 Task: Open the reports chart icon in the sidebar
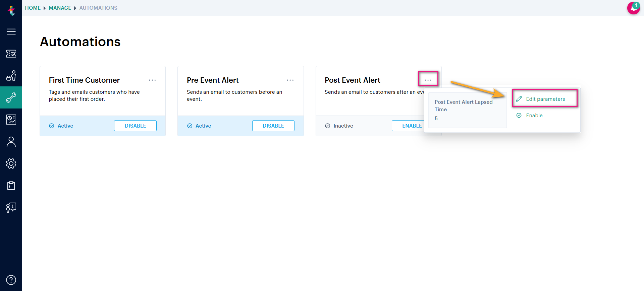click(11, 120)
